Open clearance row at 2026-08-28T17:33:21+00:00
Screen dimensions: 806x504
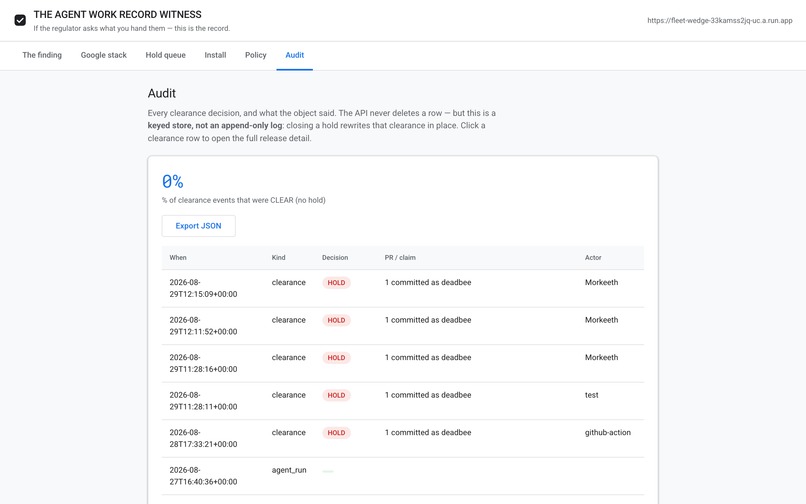click(402, 439)
